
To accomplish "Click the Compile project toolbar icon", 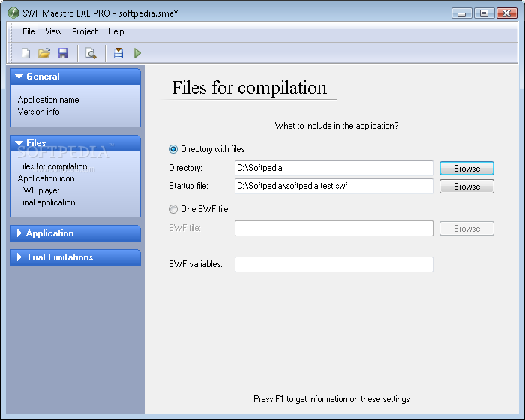I will pos(118,53).
